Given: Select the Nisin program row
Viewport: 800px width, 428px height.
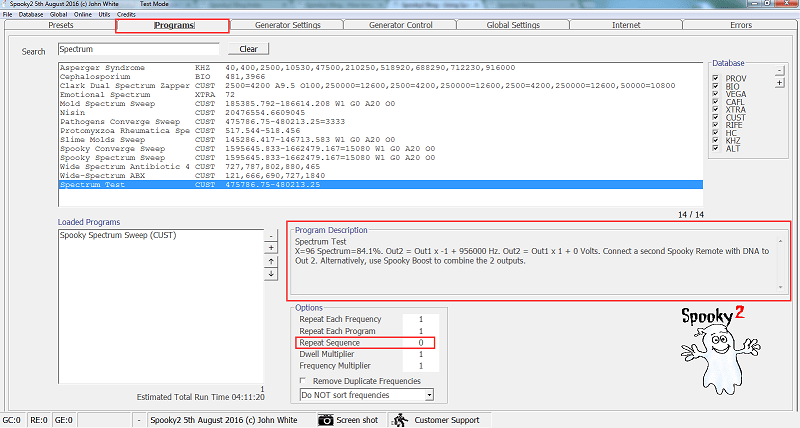Looking at the screenshot, I should click(x=381, y=113).
